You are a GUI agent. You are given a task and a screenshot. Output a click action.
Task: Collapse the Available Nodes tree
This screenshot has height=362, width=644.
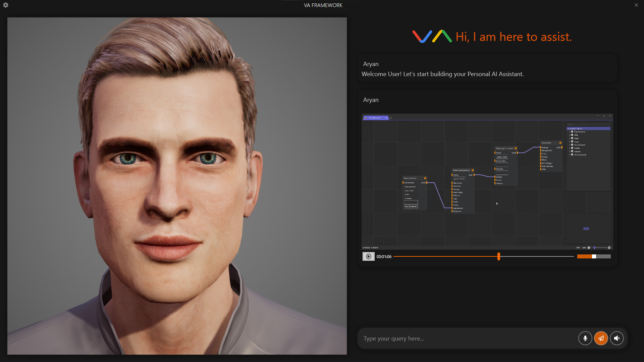(568, 128)
